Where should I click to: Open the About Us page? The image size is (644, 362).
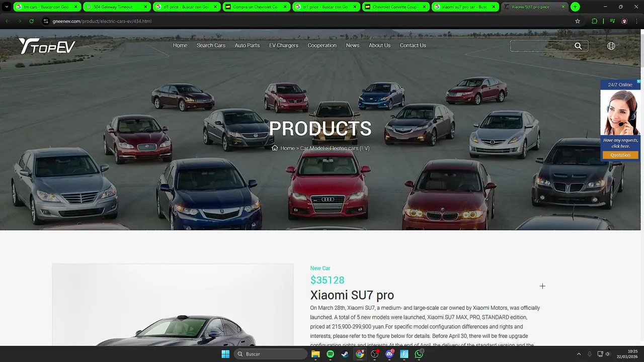379,45
